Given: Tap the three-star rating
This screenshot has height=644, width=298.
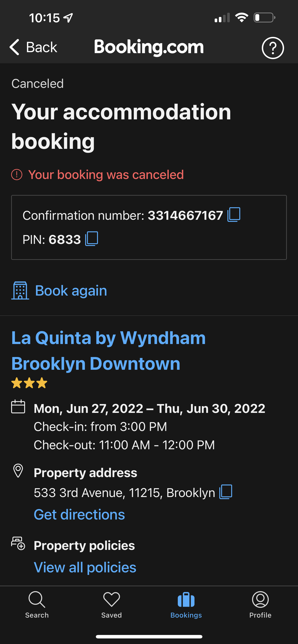Looking at the screenshot, I should (x=29, y=383).
